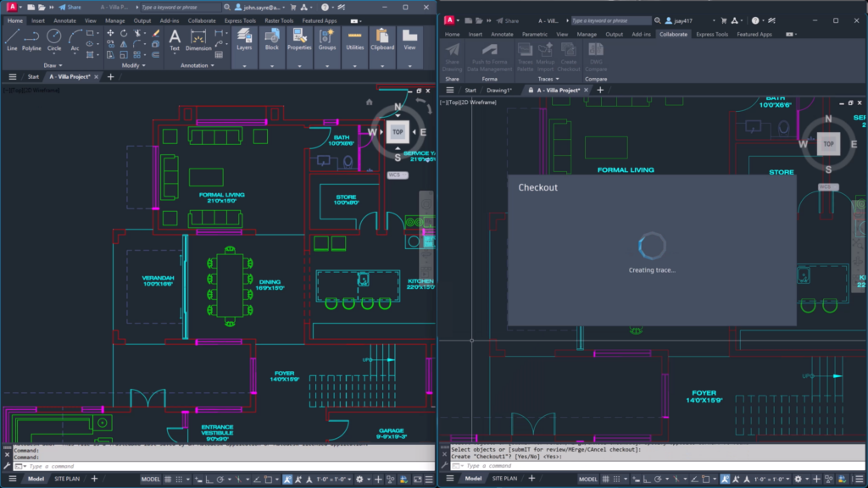The image size is (868, 488).
Task: Click command input in left window
Action: [x=230, y=467]
